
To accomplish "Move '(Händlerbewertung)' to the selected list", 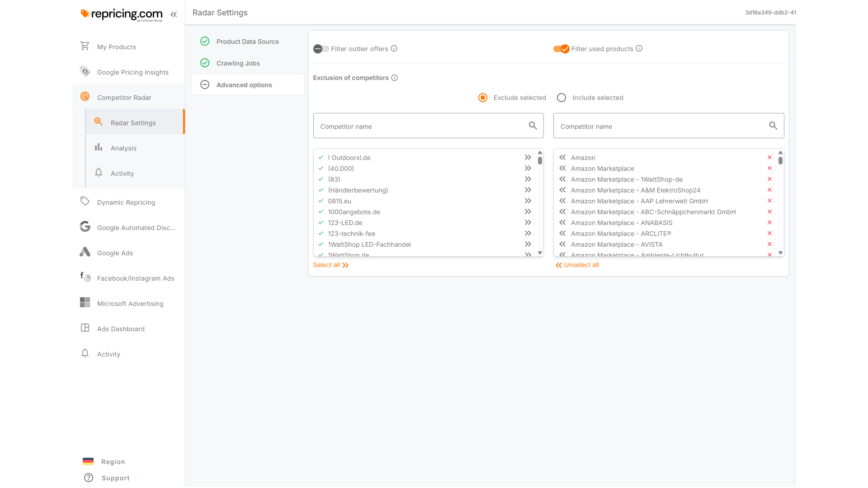I will click(528, 190).
